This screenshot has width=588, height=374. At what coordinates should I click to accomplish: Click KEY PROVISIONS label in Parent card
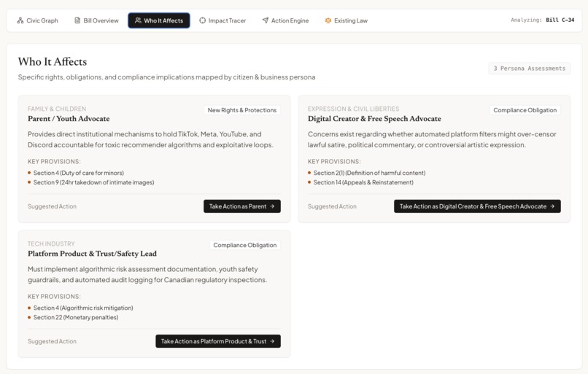point(54,162)
